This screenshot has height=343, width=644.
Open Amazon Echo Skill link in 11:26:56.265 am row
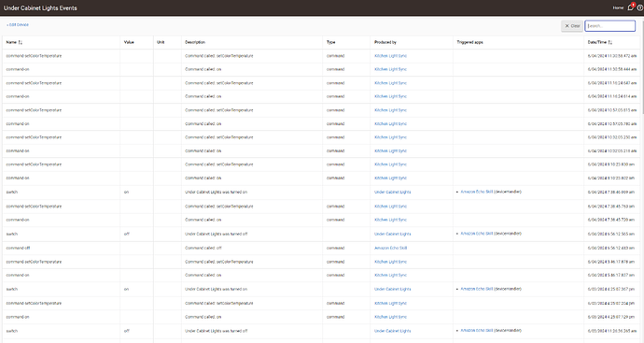tap(476, 330)
